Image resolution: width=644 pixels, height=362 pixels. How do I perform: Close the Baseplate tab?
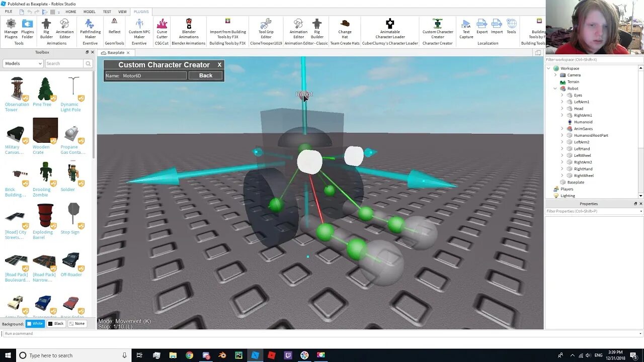click(128, 53)
